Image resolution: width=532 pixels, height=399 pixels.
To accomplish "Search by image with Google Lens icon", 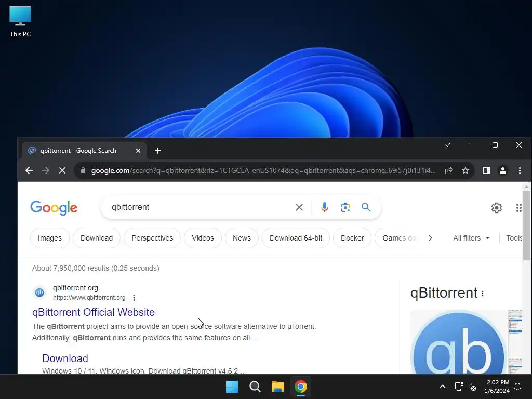I will 345,207.
